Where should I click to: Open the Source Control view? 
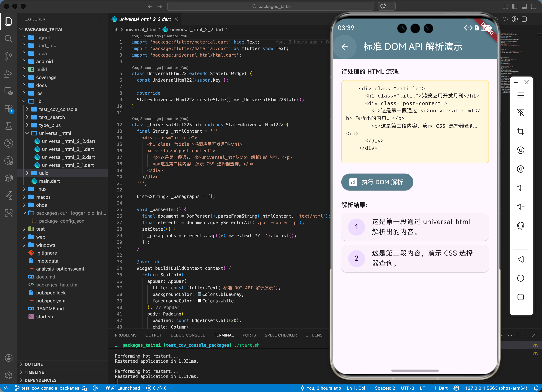click(x=9, y=56)
